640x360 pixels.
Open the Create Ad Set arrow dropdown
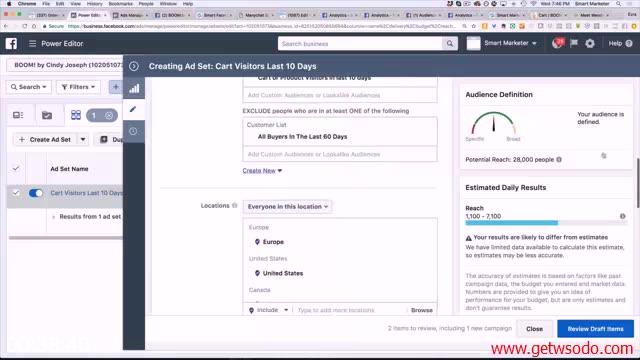pyautogui.click(x=83, y=140)
